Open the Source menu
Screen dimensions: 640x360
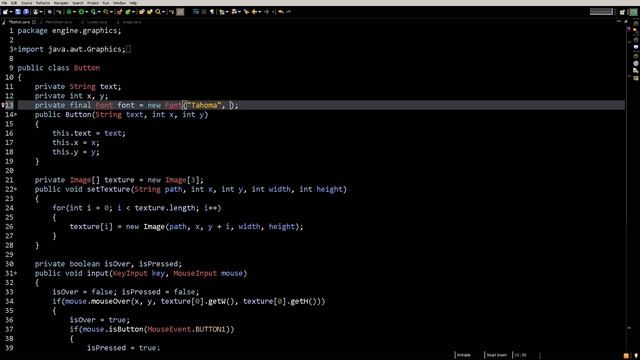27,3
